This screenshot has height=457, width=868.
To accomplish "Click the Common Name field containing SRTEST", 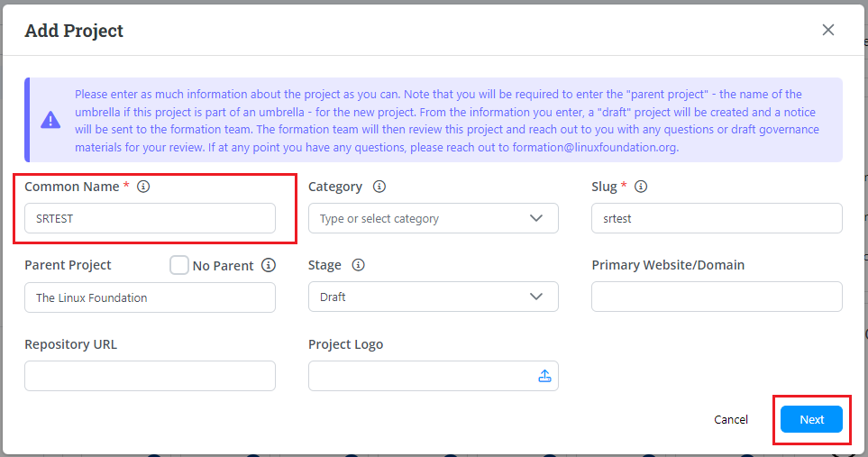I will click(x=150, y=218).
